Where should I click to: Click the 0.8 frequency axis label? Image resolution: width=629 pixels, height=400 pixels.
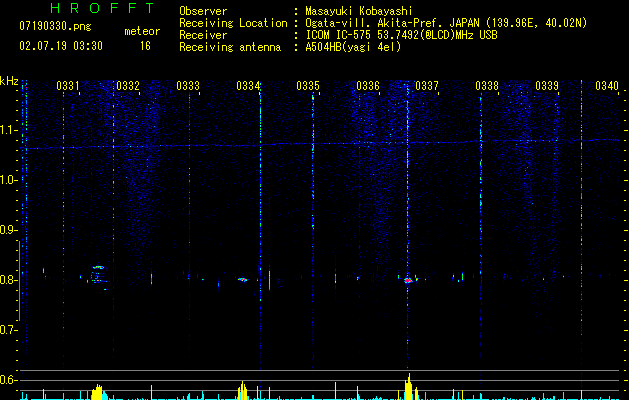pos(8,280)
